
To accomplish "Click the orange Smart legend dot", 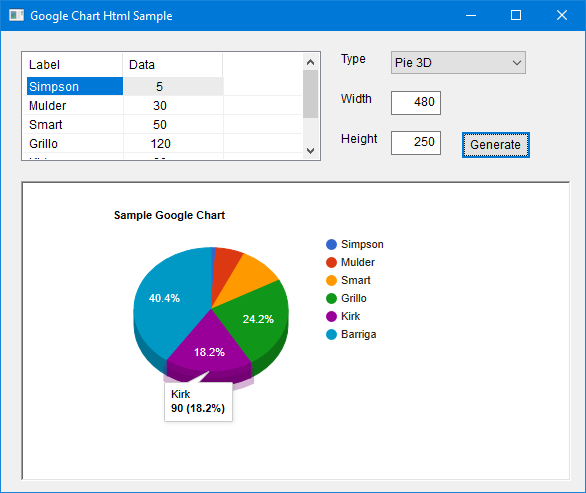I will (331, 280).
